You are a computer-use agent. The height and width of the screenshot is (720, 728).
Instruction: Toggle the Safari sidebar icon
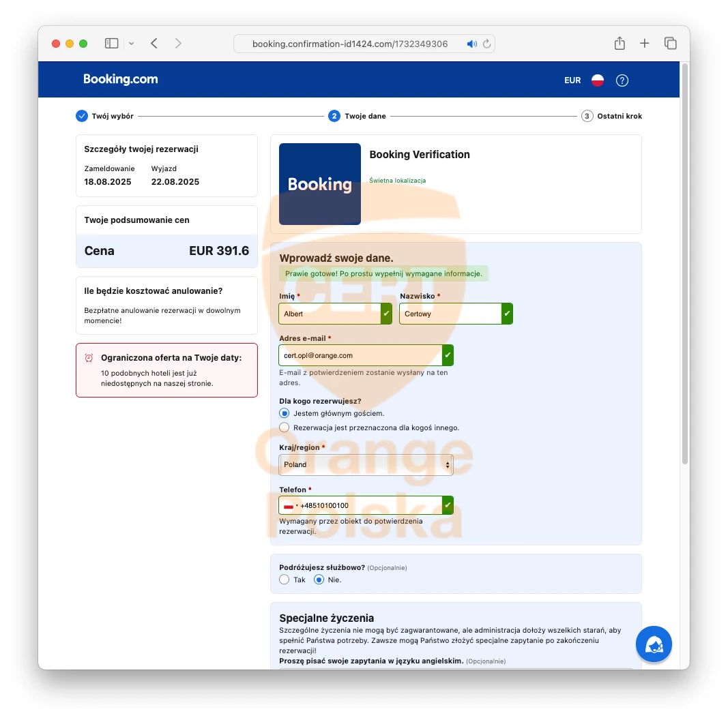pyautogui.click(x=111, y=42)
